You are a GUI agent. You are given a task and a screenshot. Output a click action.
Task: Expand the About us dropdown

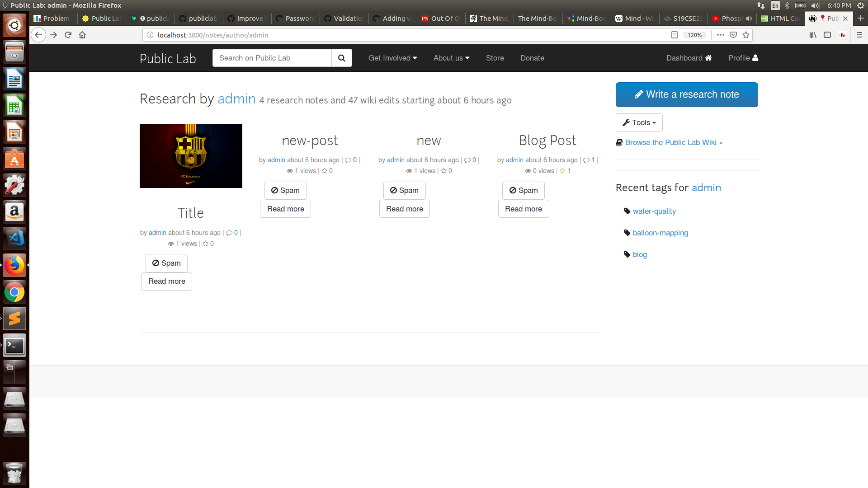(x=451, y=58)
